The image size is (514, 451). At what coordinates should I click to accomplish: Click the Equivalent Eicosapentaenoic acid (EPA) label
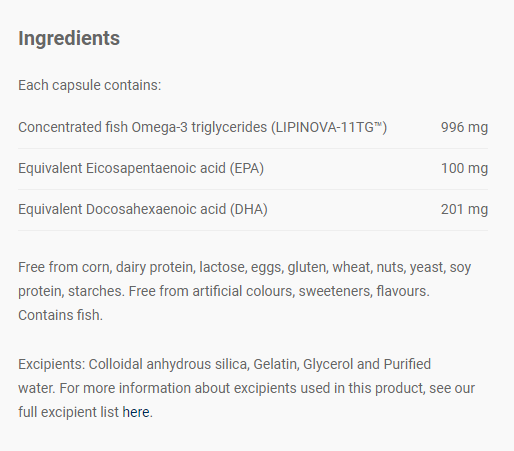(x=141, y=168)
